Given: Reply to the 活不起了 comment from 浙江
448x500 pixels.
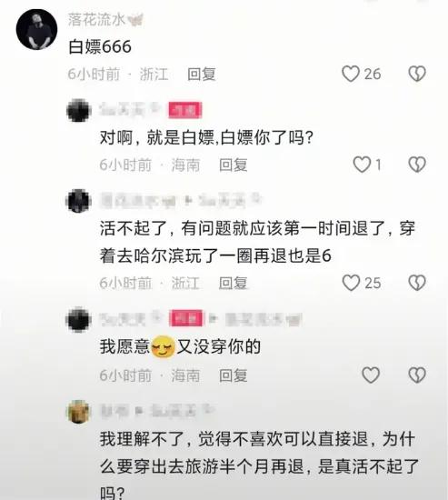Looking at the screenshot, I should [x=234, y=283].
